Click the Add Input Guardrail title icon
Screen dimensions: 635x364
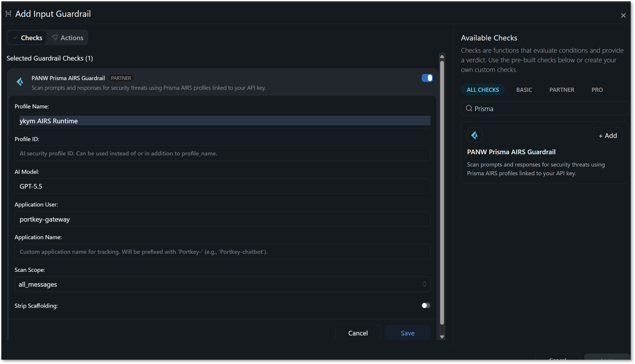click(9, 14)
